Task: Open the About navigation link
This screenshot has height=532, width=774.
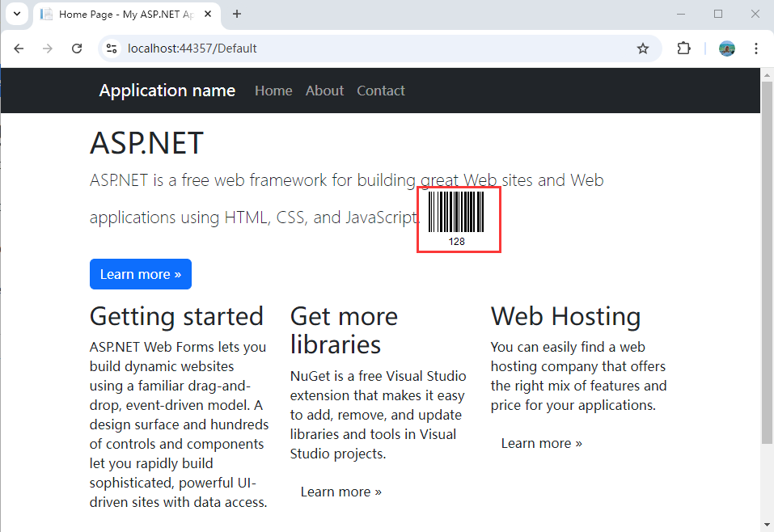Action: (x=324, y=91)
